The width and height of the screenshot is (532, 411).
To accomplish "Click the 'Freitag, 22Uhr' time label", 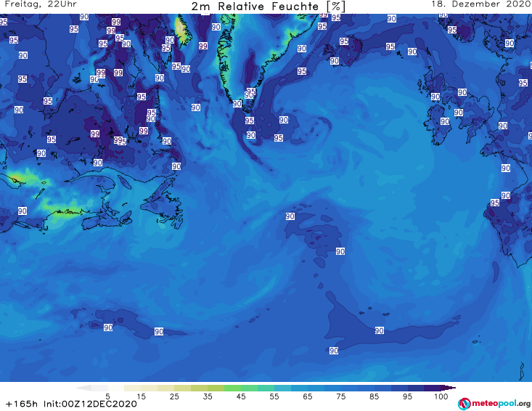I will point(41,4).
